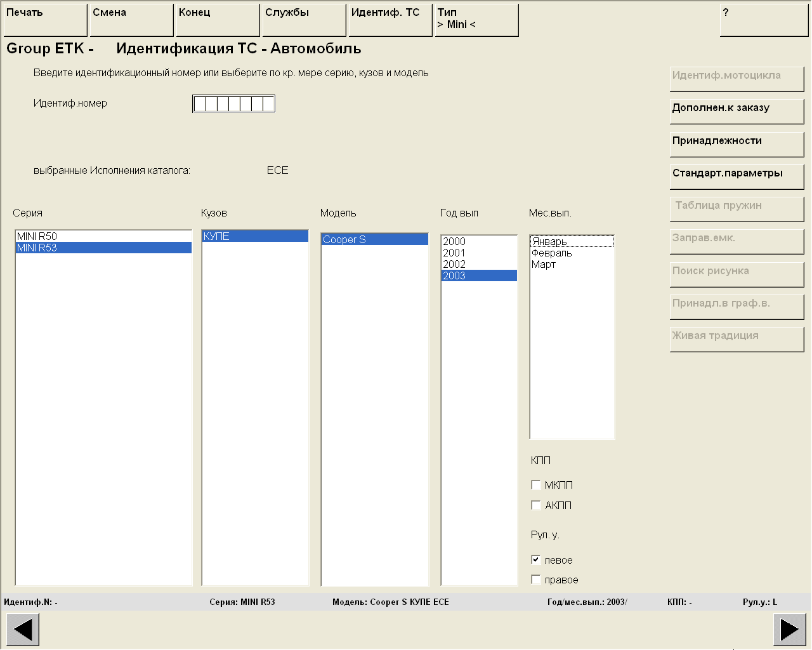Screen dimensions: 812x650
Task: Click the status bar entry Модель: Cooper S КУПЕ ECE
Action: pos(391,602)
